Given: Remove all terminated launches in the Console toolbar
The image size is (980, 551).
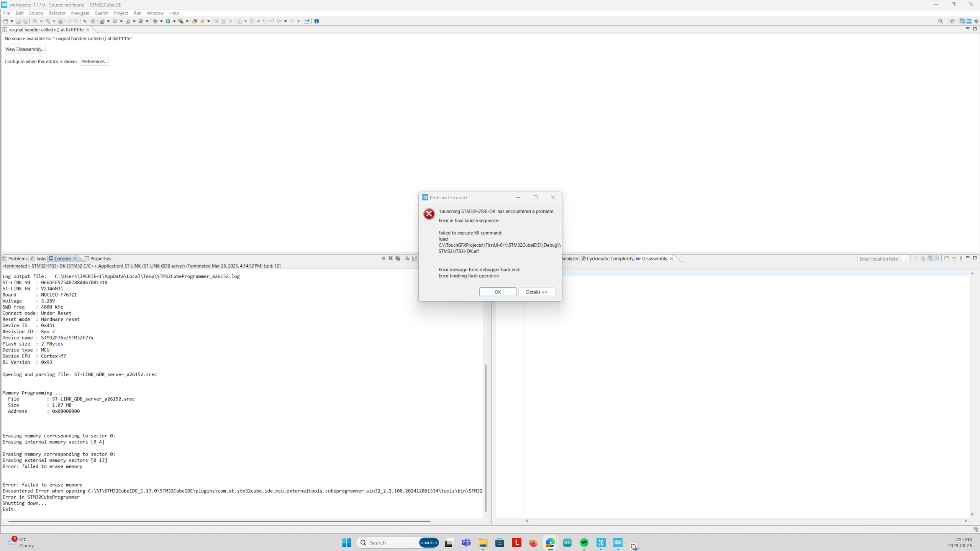Looking at the screenshot, I should (x=398, y=258).
